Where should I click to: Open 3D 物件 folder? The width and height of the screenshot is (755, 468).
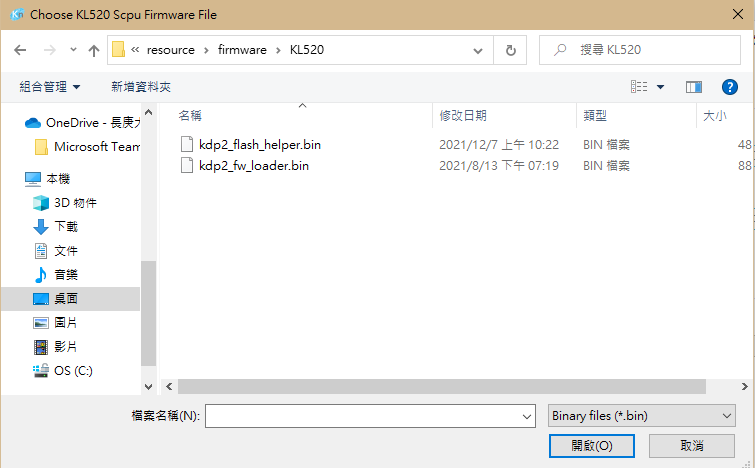click(x=65, y=203)
